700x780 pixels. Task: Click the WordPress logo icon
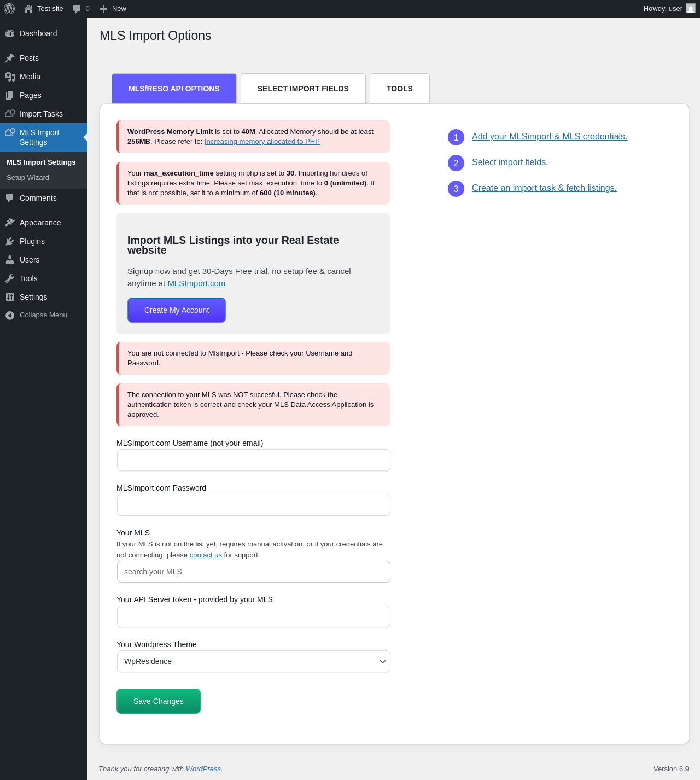[9, 9]
